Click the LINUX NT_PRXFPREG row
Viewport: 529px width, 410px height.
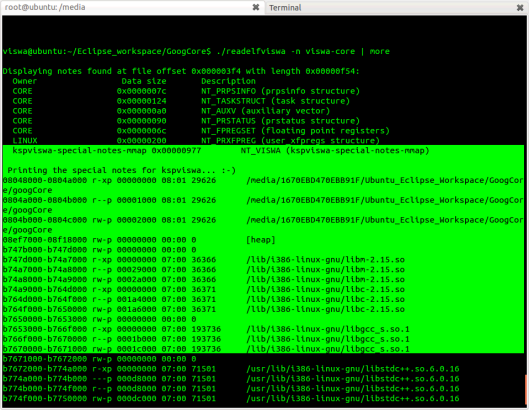point(196,140)
